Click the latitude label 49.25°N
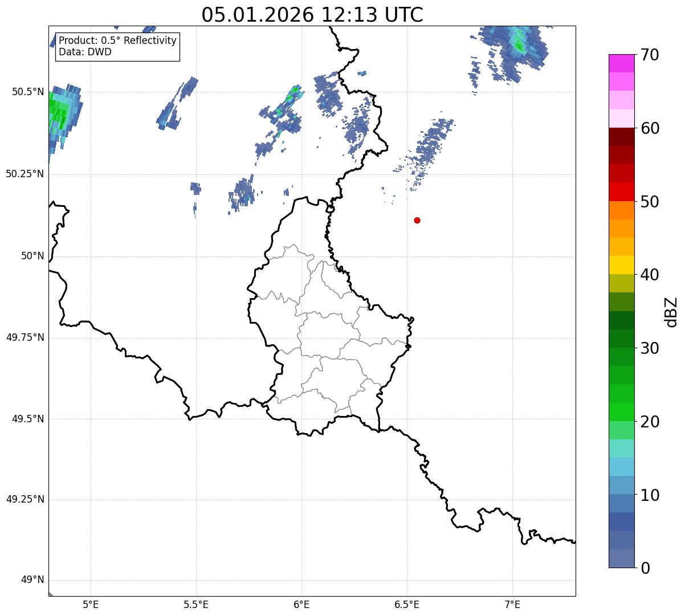 25,500
